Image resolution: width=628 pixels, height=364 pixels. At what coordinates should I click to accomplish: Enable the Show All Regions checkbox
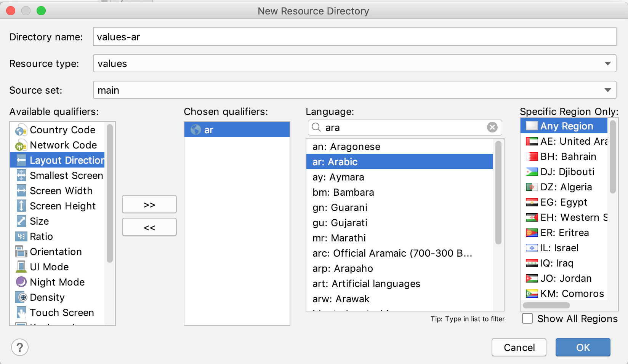(527, 318)
